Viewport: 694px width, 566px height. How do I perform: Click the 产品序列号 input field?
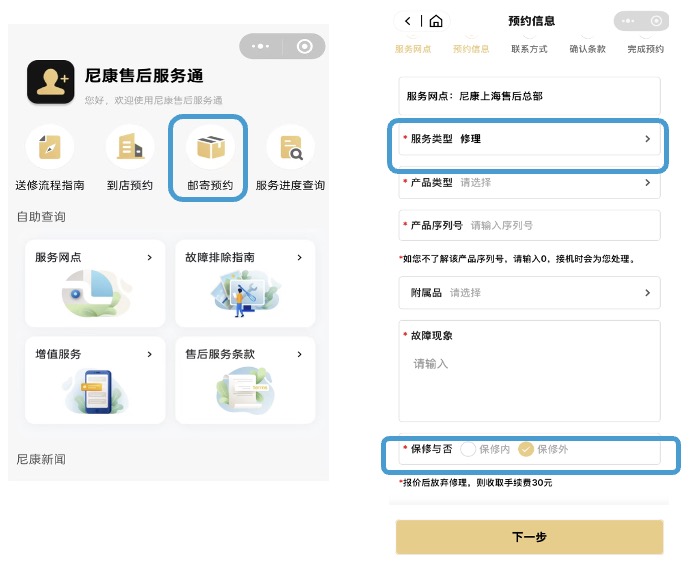coord(560,226)
